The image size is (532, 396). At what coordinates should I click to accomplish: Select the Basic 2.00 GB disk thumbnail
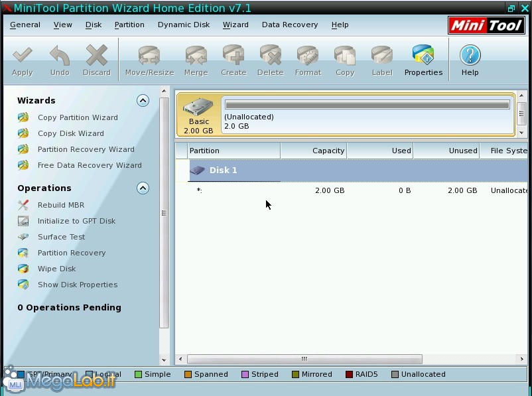coord(198,115)
